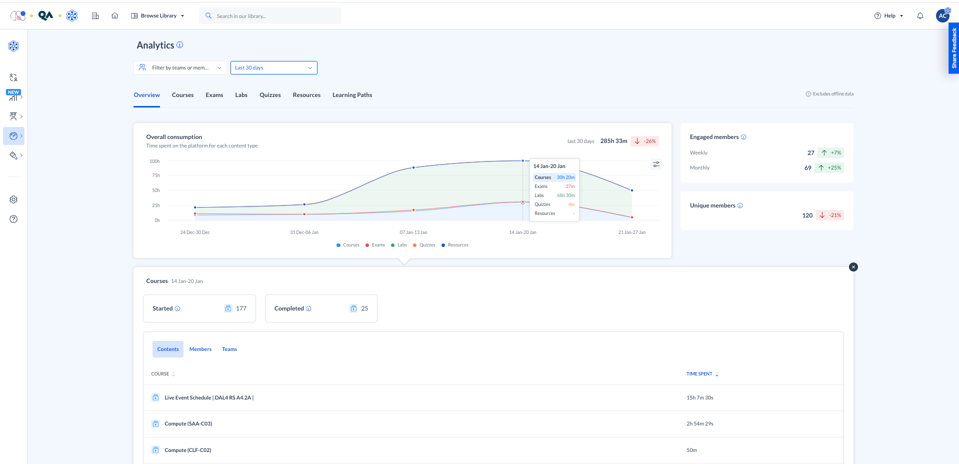Click the Excludes offline data info note
The width and height of the screenshot is (959, 464).
click(x=829, y=94)
